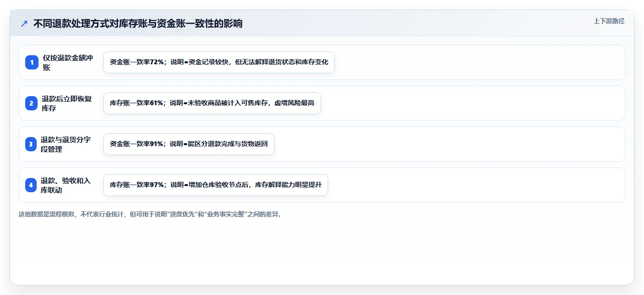Click the 退款与退货分字段管理 row label
This screenshot has height=295, width=644.
[x=66, y=145]
